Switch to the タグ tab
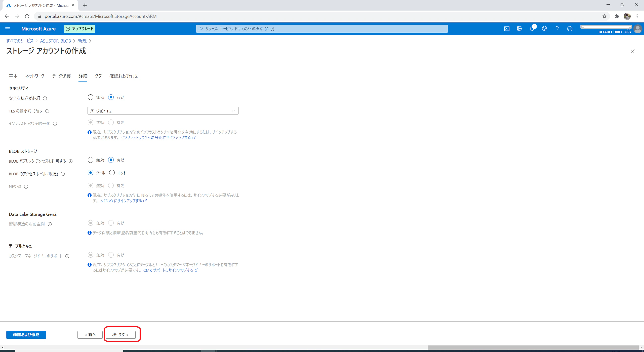The width and height of the screenshot is (644, 352). coord(98,76)
